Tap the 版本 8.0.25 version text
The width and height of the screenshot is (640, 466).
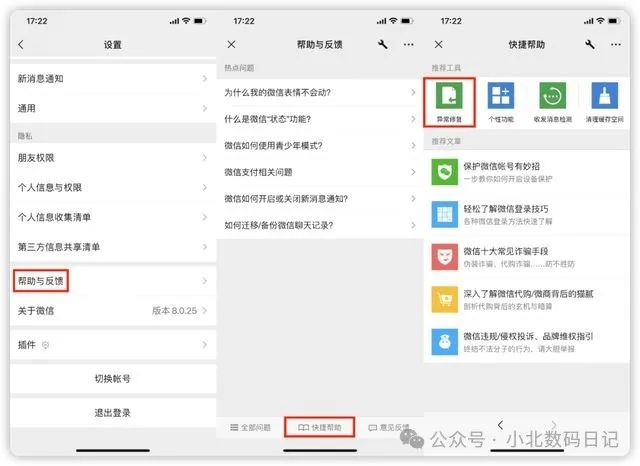coord(174,311)
